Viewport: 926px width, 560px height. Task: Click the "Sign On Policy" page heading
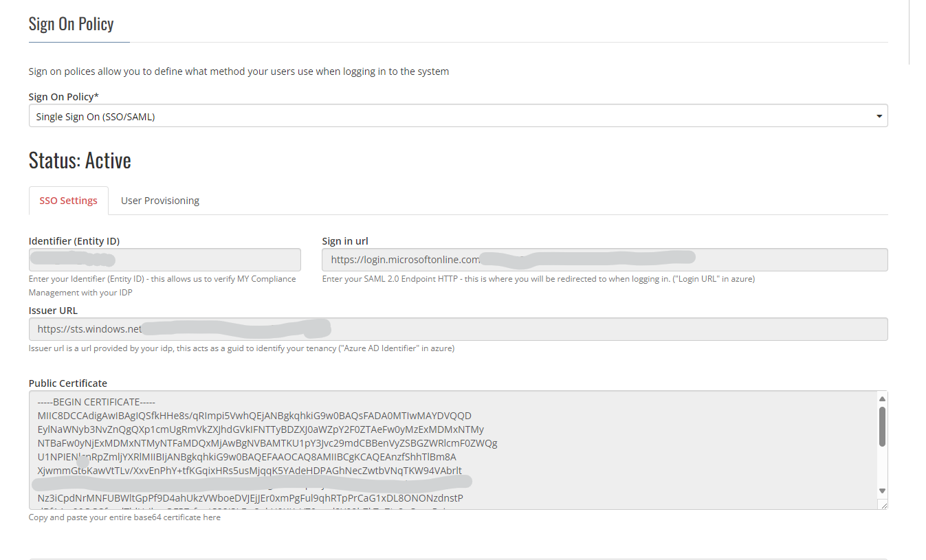coord(71,24)
